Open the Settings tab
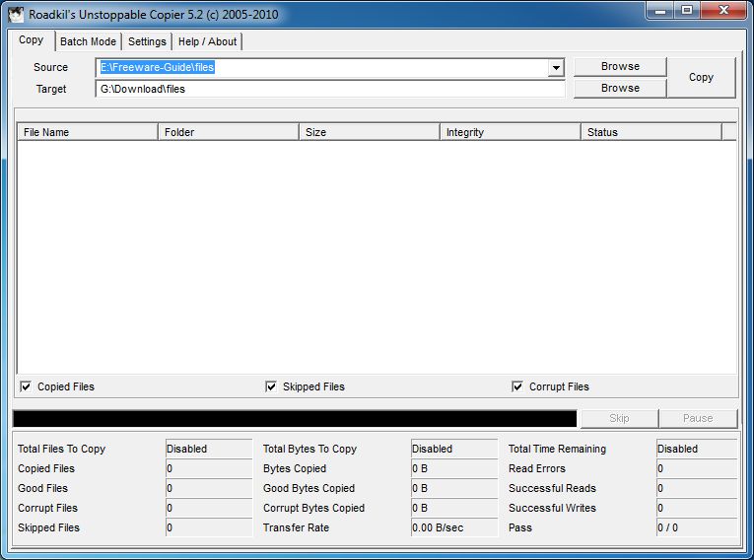Viewport: 754px width, 560px height. (147, 41)
